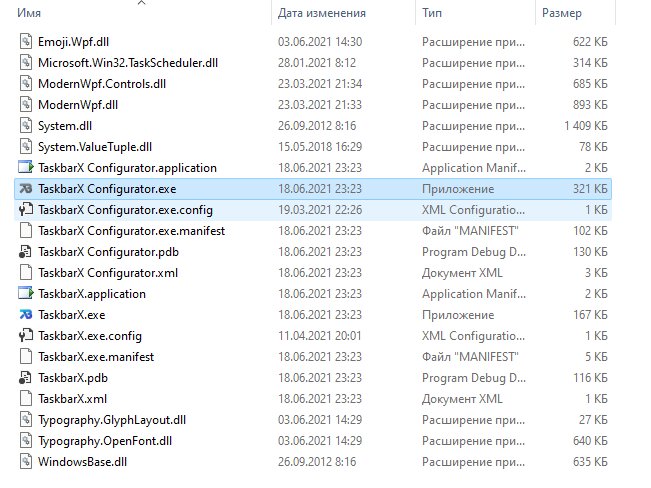This screenshot has width=651, height=488.
Task: Select the TaskbarX Configurator.exe app icon
Action: pyautogui.click(x=26, y=189)
